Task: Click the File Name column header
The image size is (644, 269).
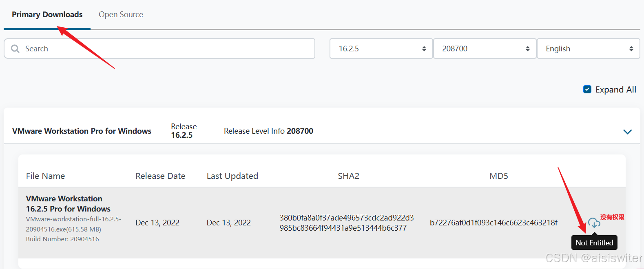Action: coord(45,176)
